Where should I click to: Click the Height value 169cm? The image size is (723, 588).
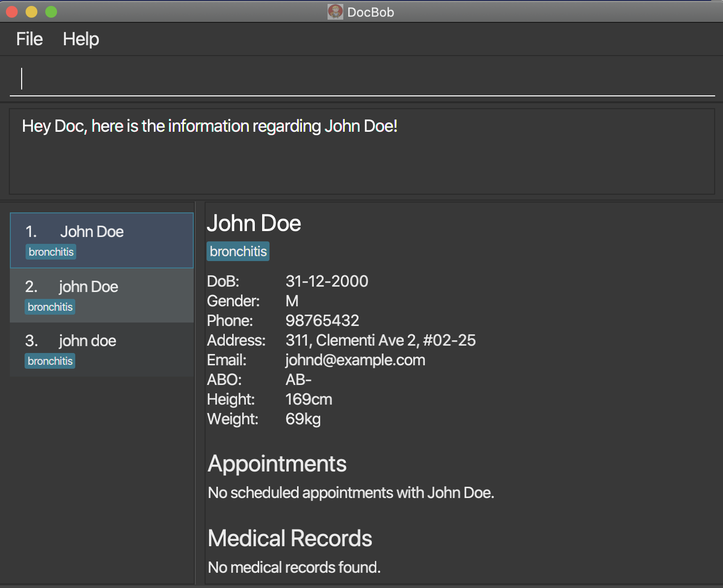309,399
